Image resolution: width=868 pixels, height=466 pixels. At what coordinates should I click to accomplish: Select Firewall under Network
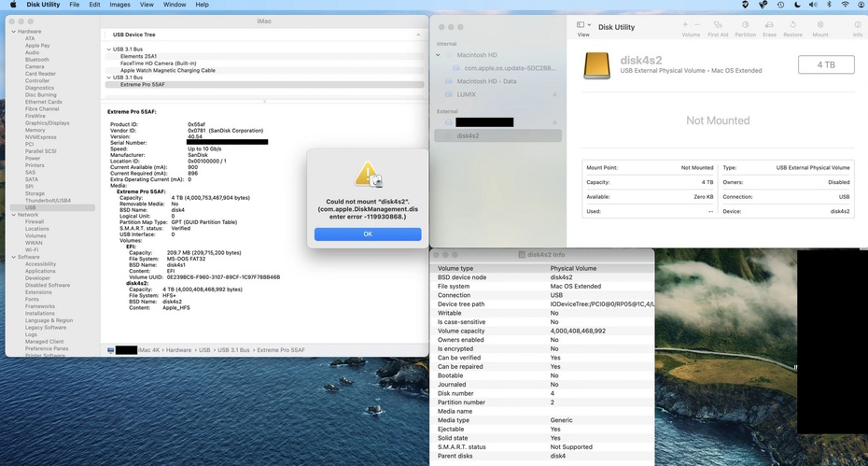[x=35, y=221]
